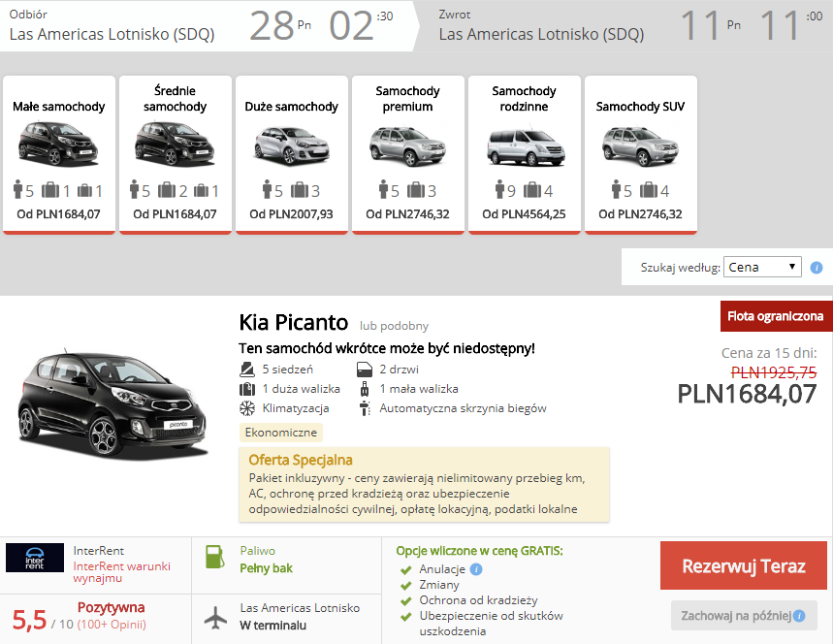833x644 pixels.
Task: Click pickup date 28 Pn
Action: coord(280,25)
